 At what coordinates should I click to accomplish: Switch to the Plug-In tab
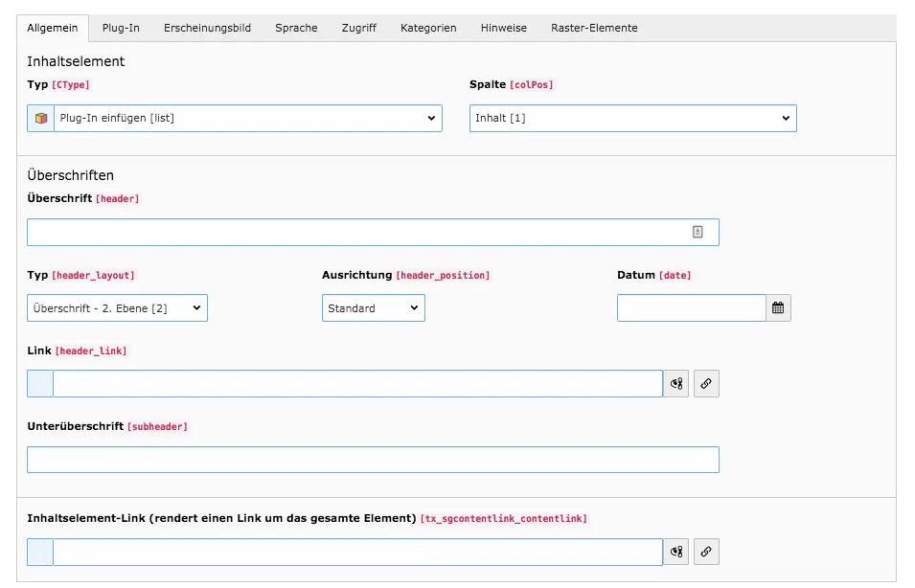[121, 28]
